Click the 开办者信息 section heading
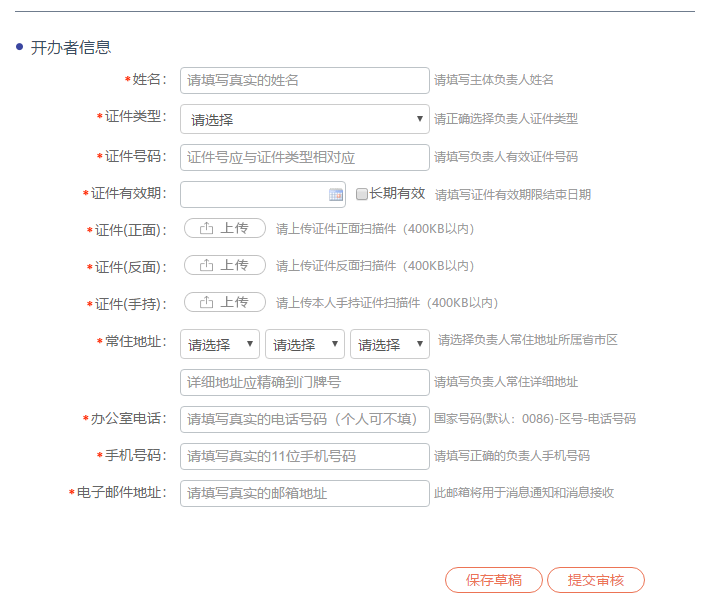705x605 pixels. 70,47
